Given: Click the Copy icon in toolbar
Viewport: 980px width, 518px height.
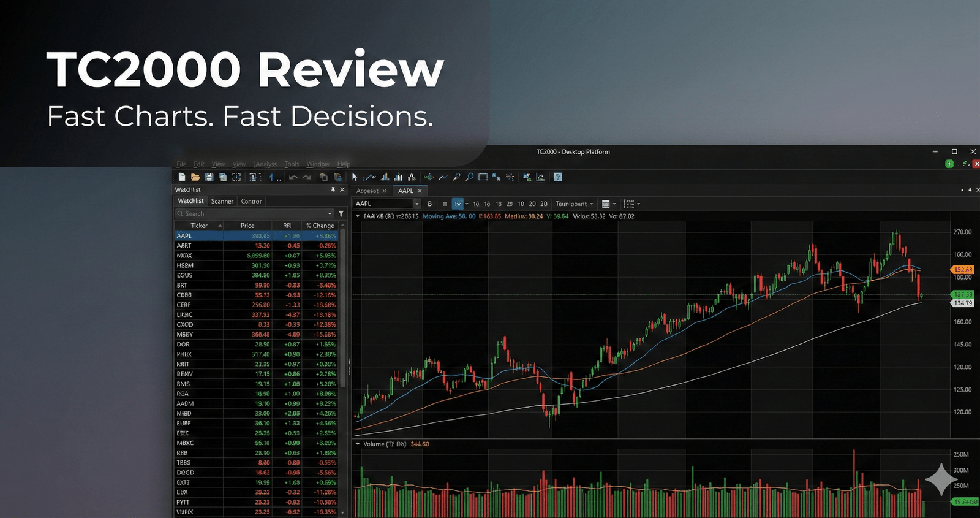Looking at the screenshot, I should tap(323, 177).
